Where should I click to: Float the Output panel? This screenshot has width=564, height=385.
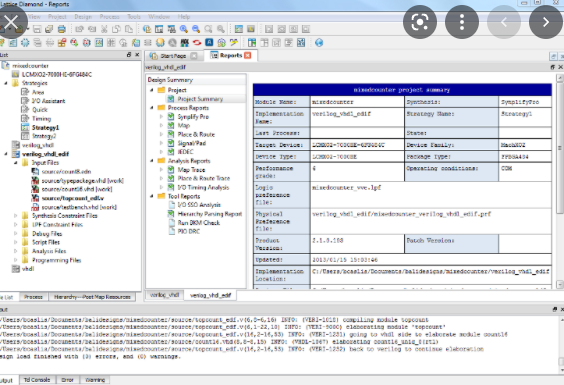tap(555, 309)
